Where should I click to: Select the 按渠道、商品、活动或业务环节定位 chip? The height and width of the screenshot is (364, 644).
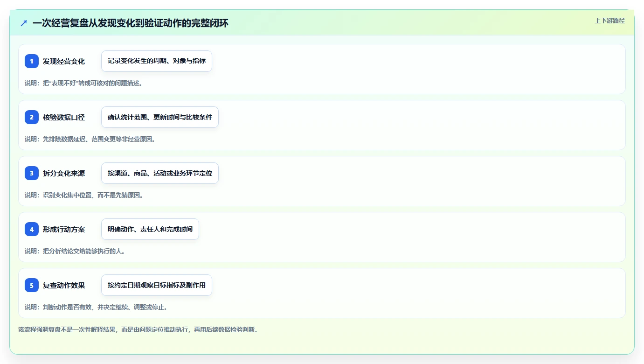pyautogui.click(x=160, y=173)
